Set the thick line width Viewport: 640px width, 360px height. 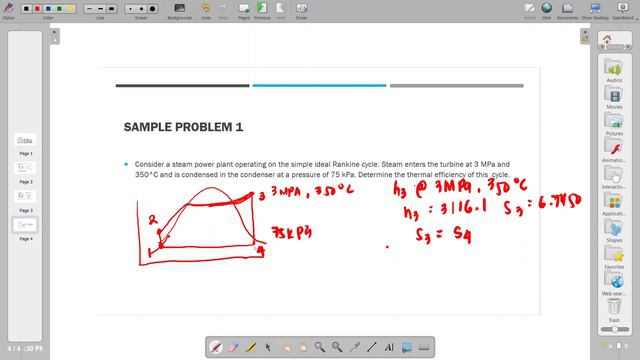pyautogui.click(x=111, y=8)
